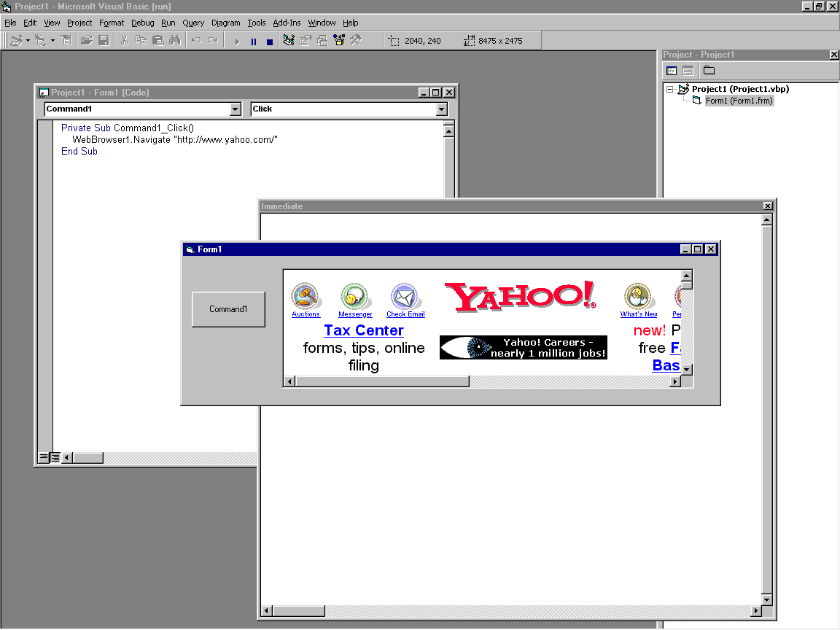Open the Click procedure dropdown in code window
The image size is (840, 630).
click(441, 109)
